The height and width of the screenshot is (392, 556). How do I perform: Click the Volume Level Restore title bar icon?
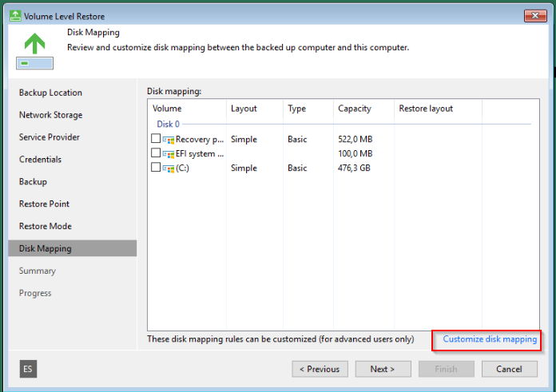coord(15,16)
